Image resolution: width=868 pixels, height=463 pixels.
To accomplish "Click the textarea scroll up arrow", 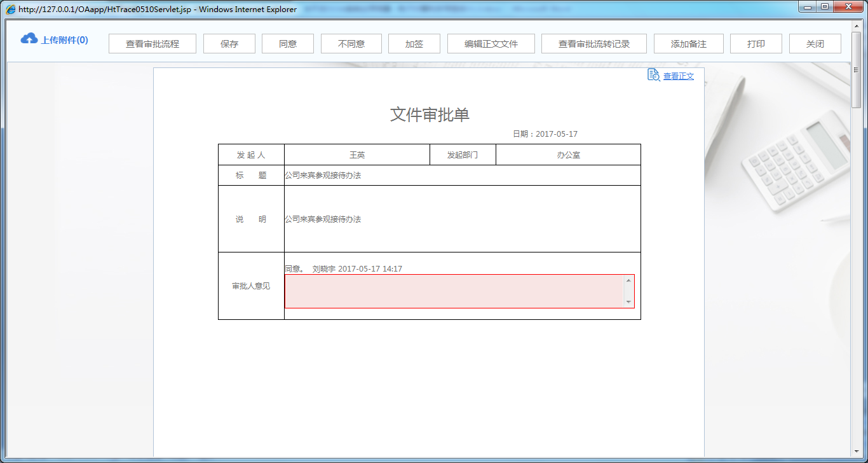I will pyautogui.click(x=628, y=280).
